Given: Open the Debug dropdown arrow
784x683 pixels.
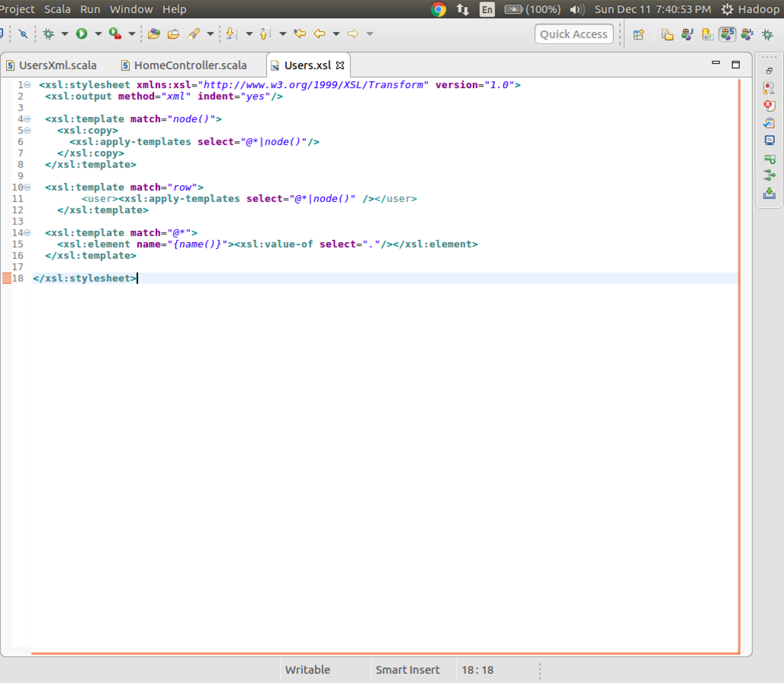Looking at the screenshot, I should tap(65, 34).
